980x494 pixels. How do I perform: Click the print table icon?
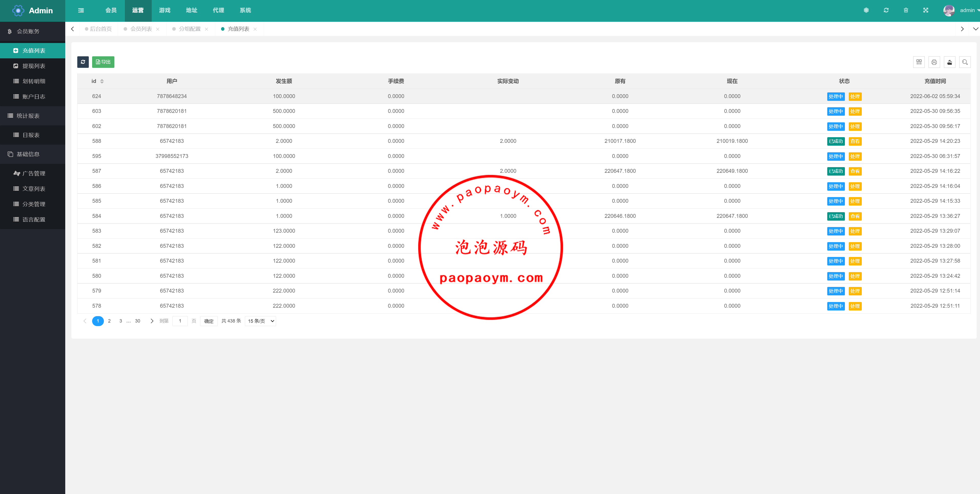click(x=934, y=62)
